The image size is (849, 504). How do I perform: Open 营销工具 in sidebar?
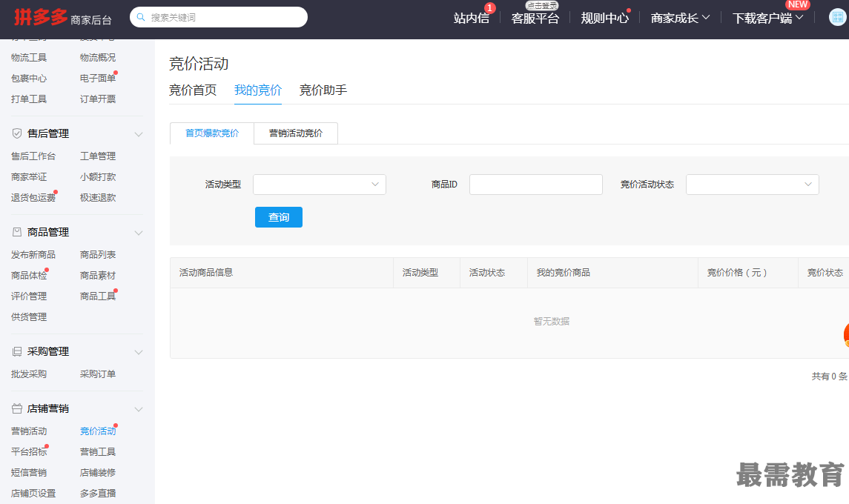(97, 451)
